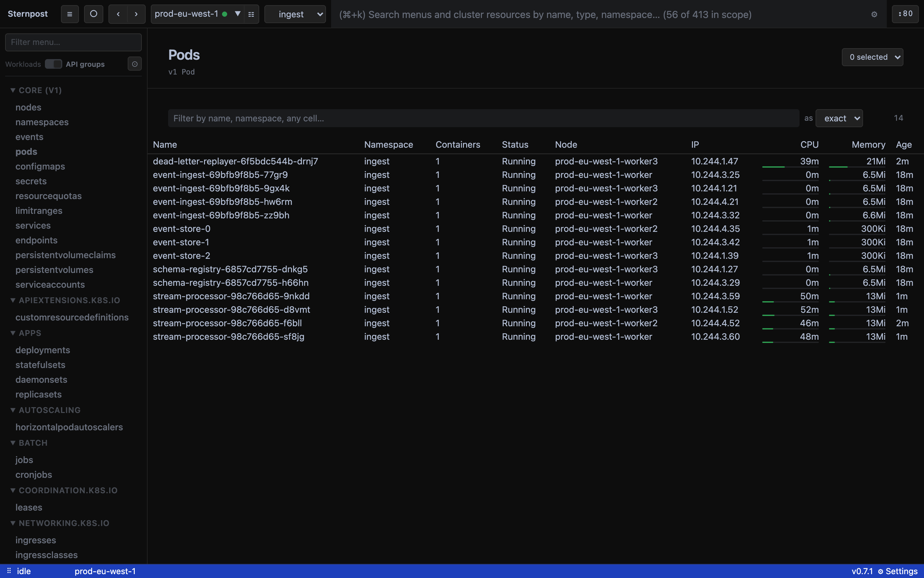Open secrets in the sidebar
Viewport: 924px width, 578px height.
coord(31,181)
